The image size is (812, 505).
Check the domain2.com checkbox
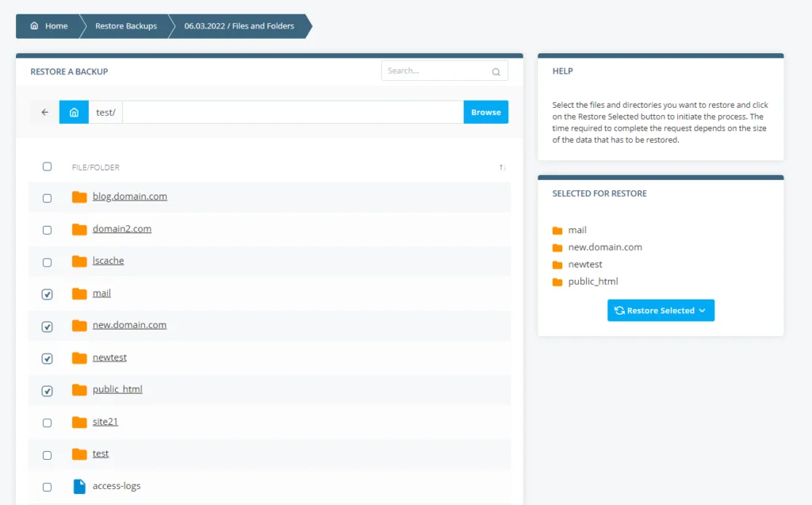pyautogui.click(x=47, y=230)
